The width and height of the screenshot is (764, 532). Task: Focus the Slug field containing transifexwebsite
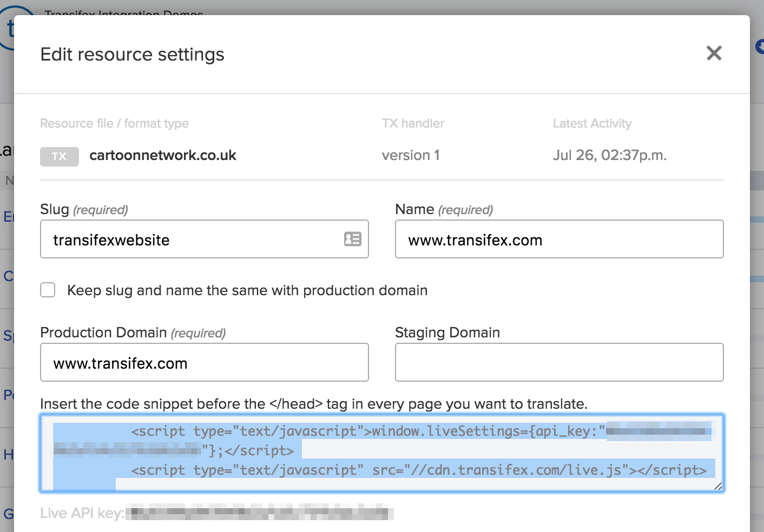(x=189, y=240)
